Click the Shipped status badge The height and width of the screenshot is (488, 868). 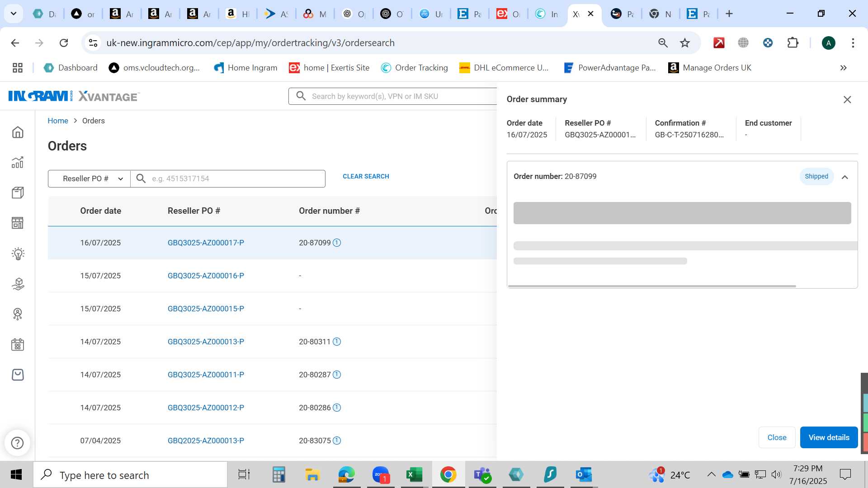[816, 176]
